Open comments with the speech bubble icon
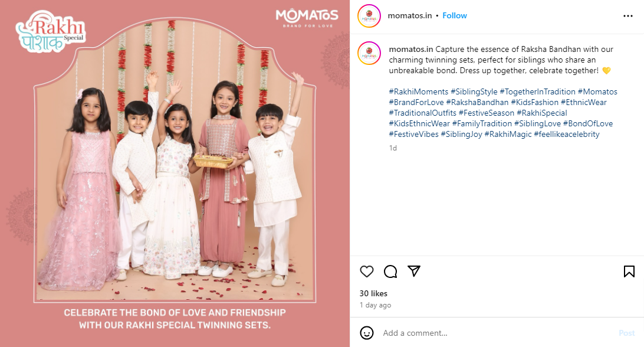Image resolution: width=644 pixels, height=347 pixels. pos(390,271)
